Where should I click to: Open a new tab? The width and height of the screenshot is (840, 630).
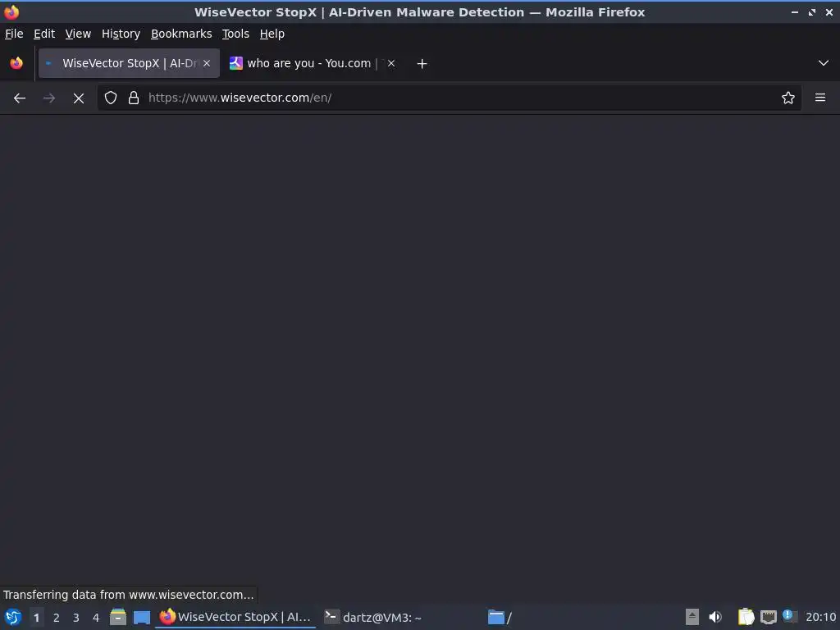pyautogui.click(x=422, y=64)
